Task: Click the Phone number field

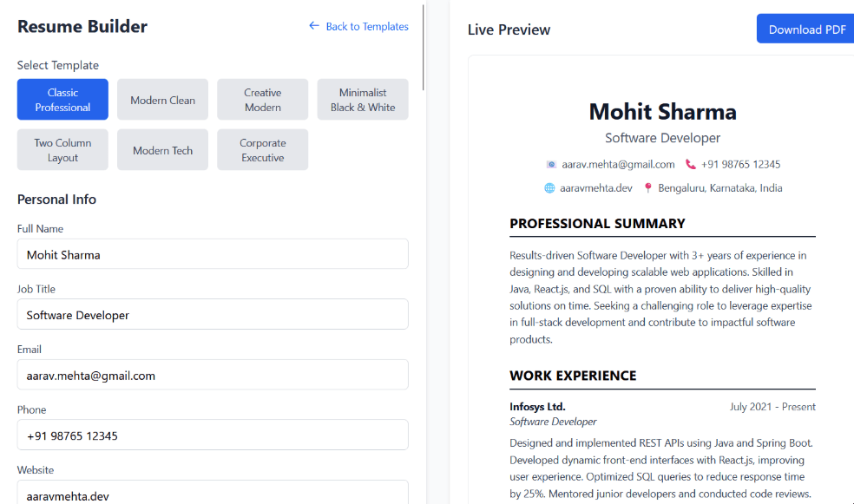Action: (213, 435)
